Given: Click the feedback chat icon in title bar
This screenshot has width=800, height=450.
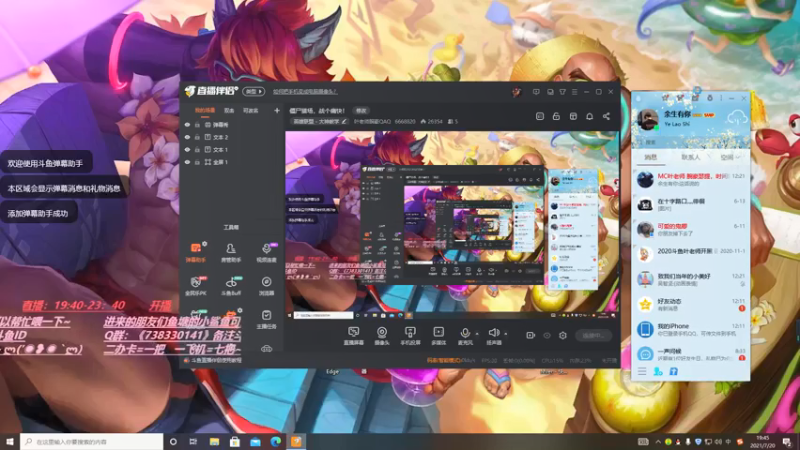Looking at the screenshot, I should tap(536, 92).
